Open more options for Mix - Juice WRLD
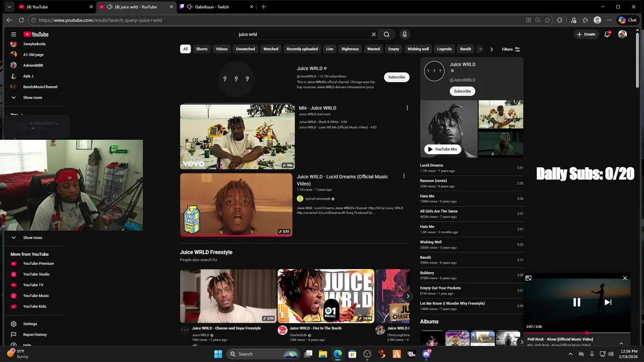Viewport: 644px width, 362px height. [x=407, y=108]
